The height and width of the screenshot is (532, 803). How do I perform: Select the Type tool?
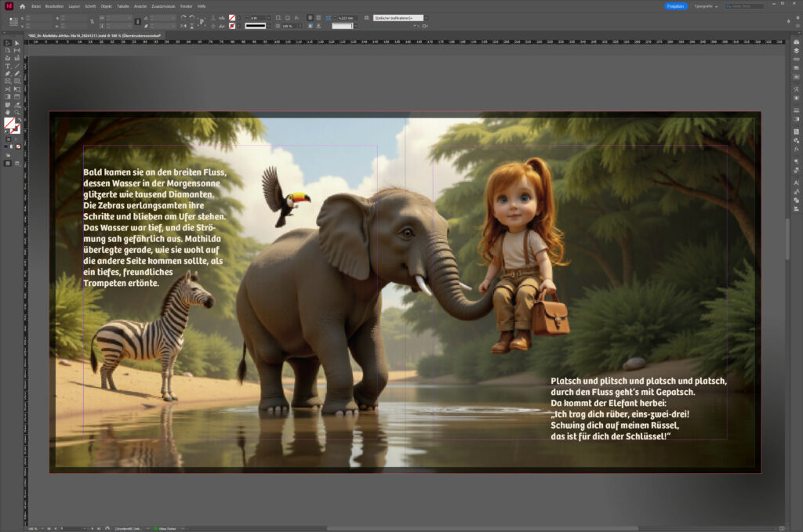click(x=8, y=66)
